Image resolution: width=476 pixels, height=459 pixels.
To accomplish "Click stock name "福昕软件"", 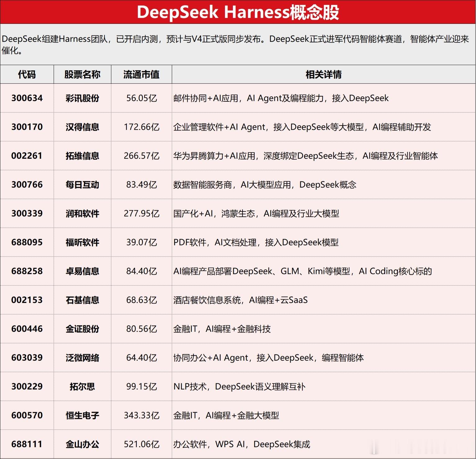I will click(x=82, y=242).
